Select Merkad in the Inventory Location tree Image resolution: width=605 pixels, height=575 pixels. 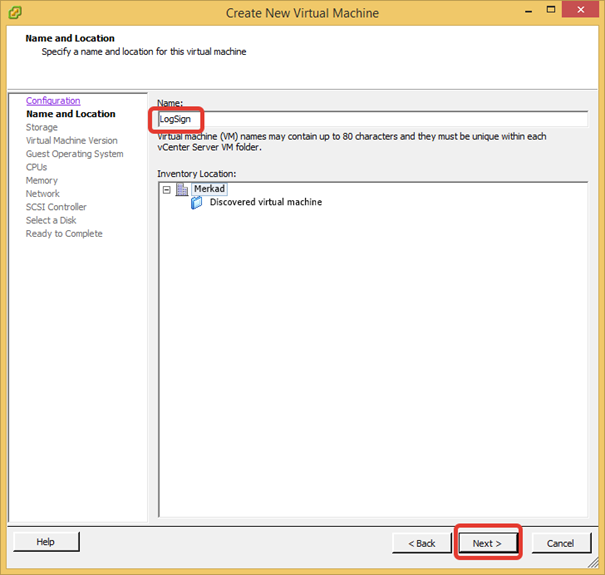pos(209,189)
